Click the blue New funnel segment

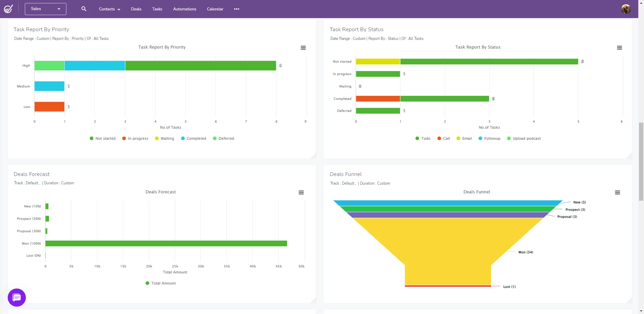coord(448,203)
